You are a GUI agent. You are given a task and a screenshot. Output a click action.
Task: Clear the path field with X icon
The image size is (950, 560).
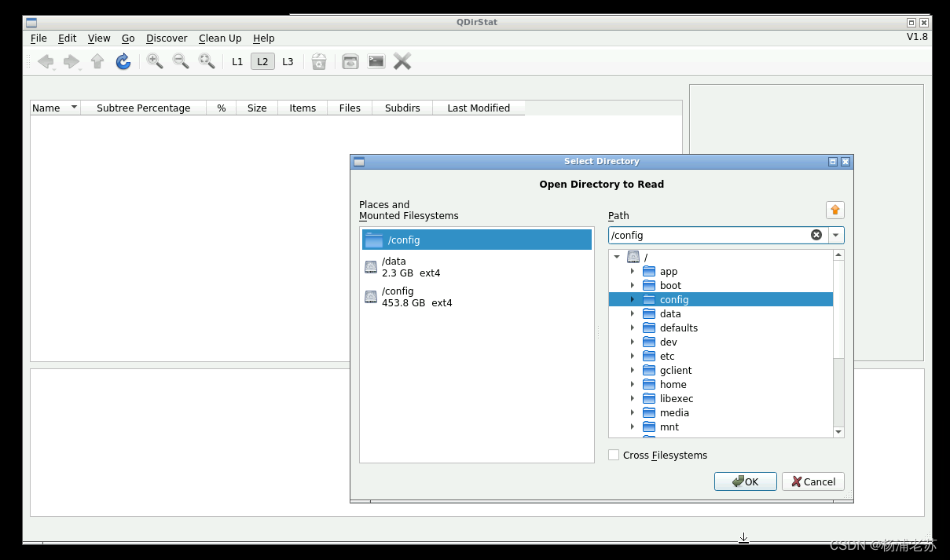[x=816, y=235]
